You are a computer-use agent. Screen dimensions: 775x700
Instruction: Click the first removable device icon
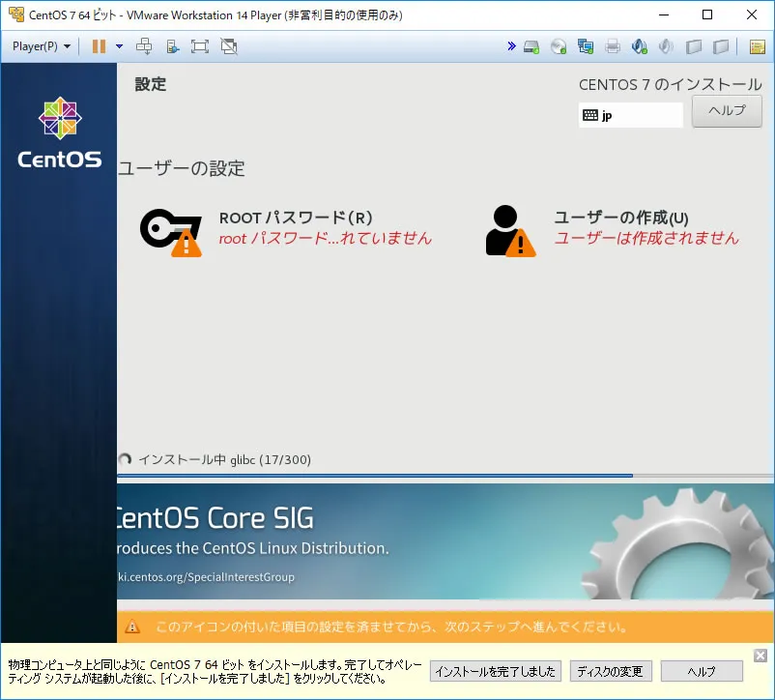tap(694, 47)
